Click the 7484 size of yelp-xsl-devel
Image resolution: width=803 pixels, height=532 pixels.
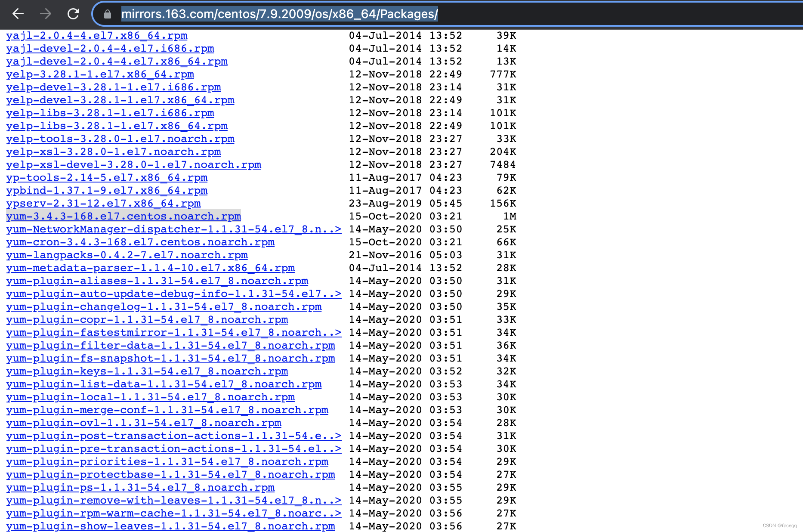(503, 165)
